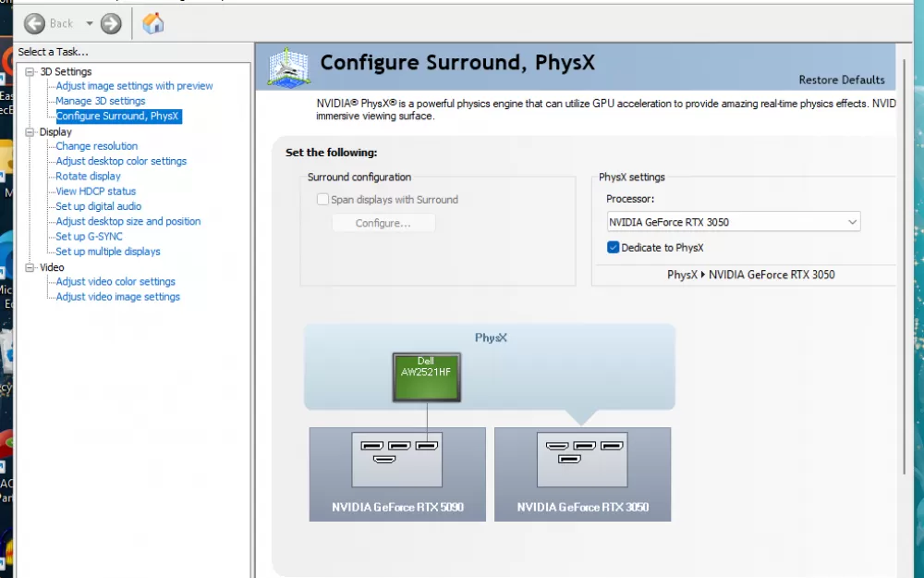The image size is (924, 578).
Task: Click the 'Processor:' field label
Action: pyautogui.click(x=630, y=199)
